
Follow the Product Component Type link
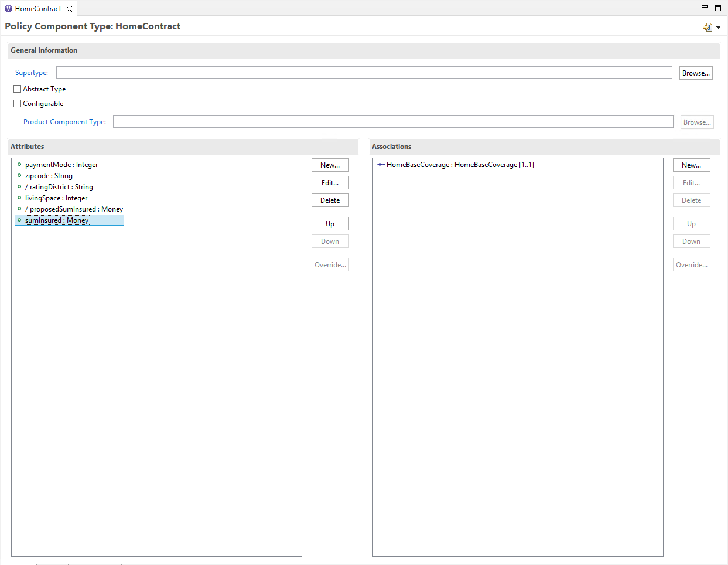(64, 122)
